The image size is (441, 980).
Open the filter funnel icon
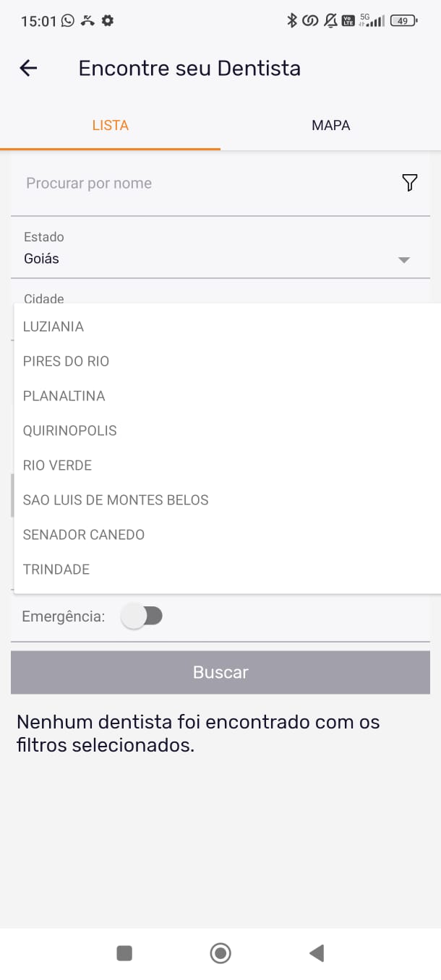click(409, 183)
